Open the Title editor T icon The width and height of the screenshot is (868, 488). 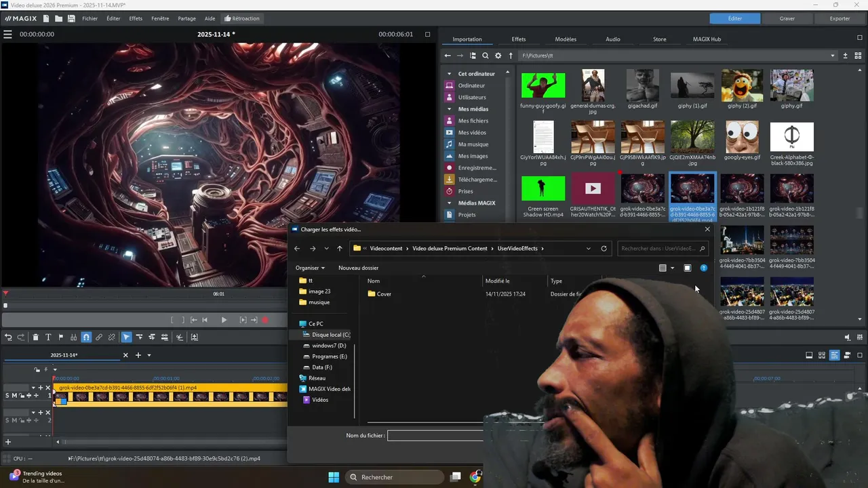pyautogui.click(x=48, y=337)
